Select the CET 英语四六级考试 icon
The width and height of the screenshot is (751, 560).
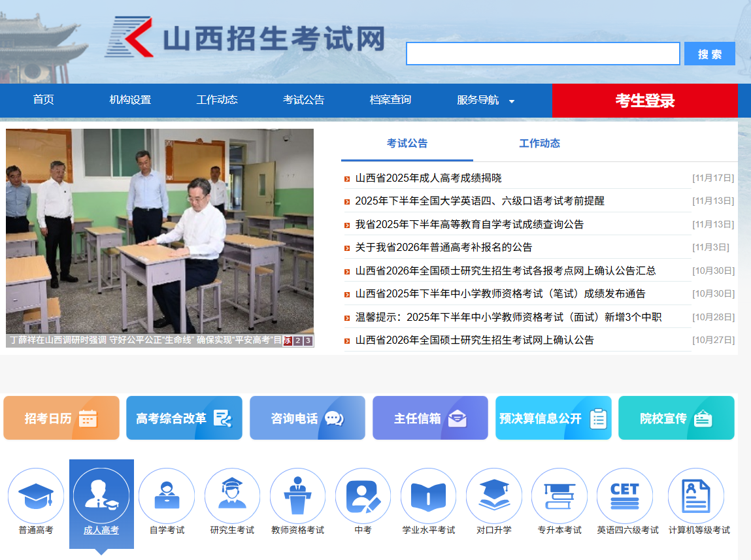625,495
